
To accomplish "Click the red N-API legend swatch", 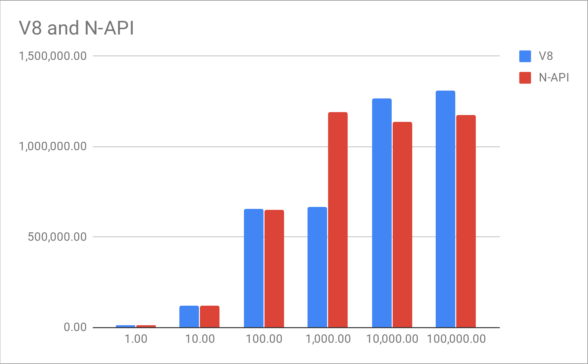I will (x=525, y=78).
